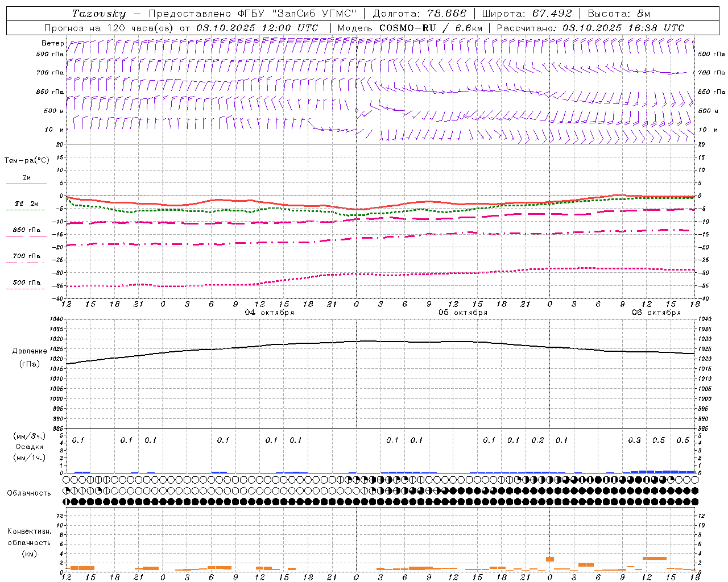Click the 0.3 precipitation value

pyautogui.click(x=634, y=440)
